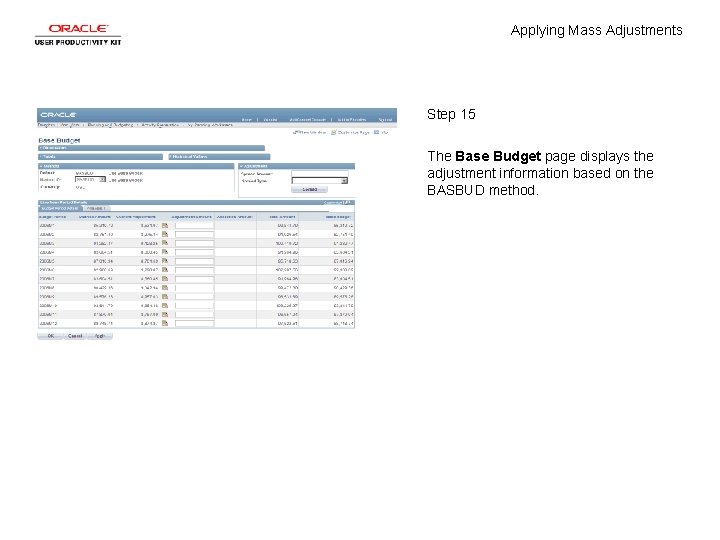Open the New Window link
Viewport: 720px width, 540px height.
tap(309, 132)
